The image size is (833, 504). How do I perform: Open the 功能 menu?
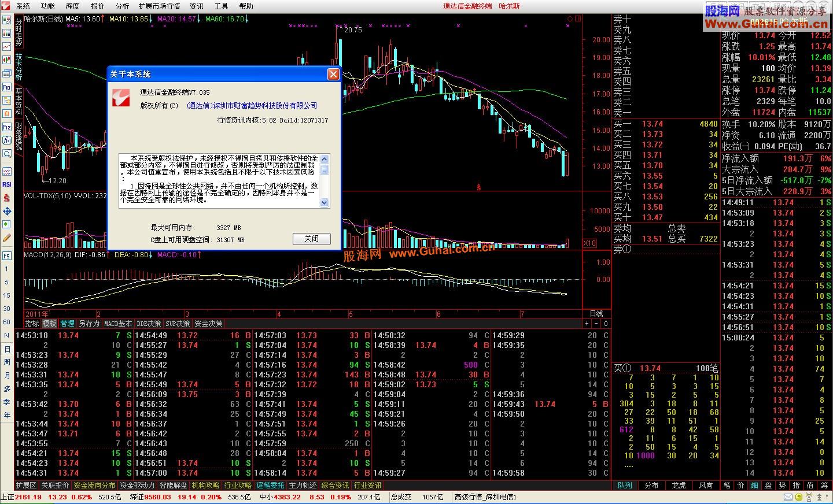pos(48,6)
